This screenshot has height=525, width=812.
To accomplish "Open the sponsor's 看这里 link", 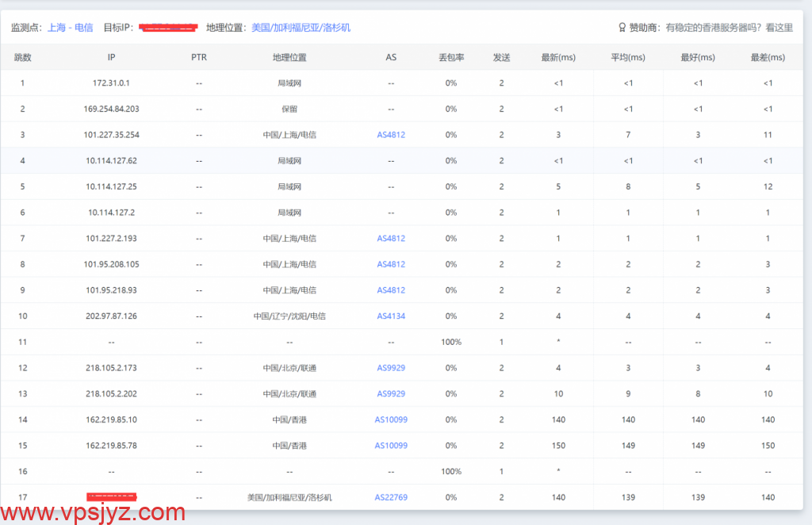I will tap(779, 28).
